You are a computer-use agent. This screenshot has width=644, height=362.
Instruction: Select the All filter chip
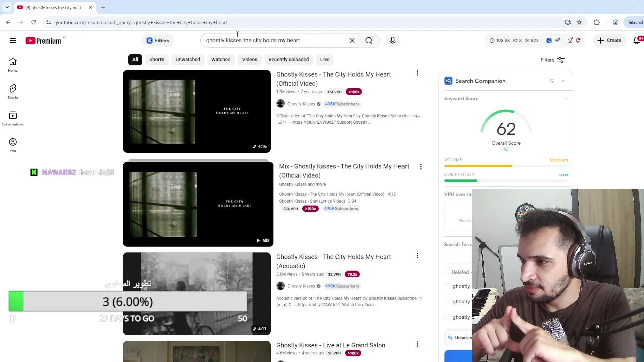(x=135, y=59)
